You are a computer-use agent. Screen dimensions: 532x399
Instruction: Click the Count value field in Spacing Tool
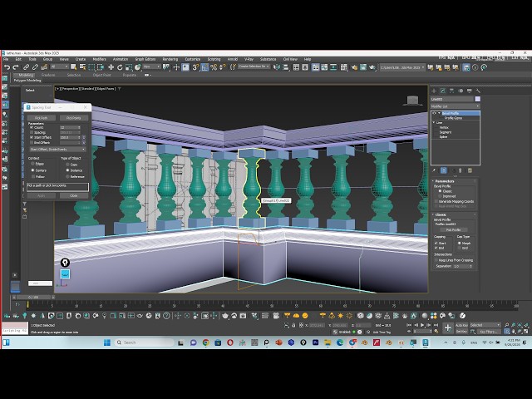click(69, 127)
